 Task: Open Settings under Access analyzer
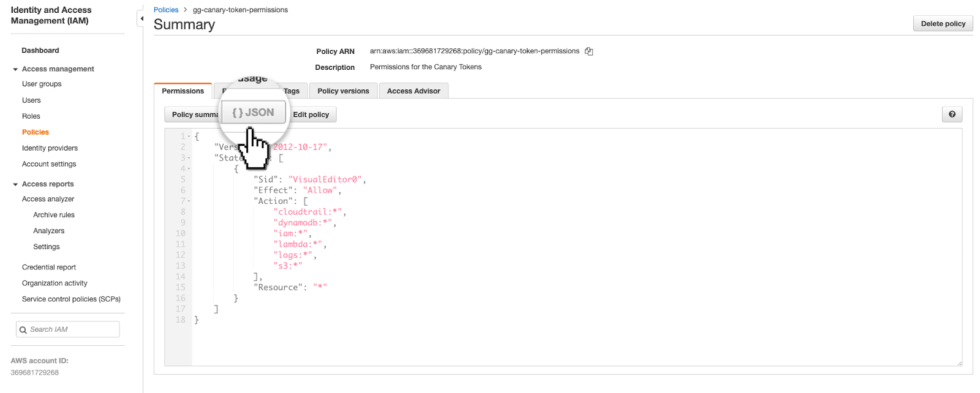point(47,247)
